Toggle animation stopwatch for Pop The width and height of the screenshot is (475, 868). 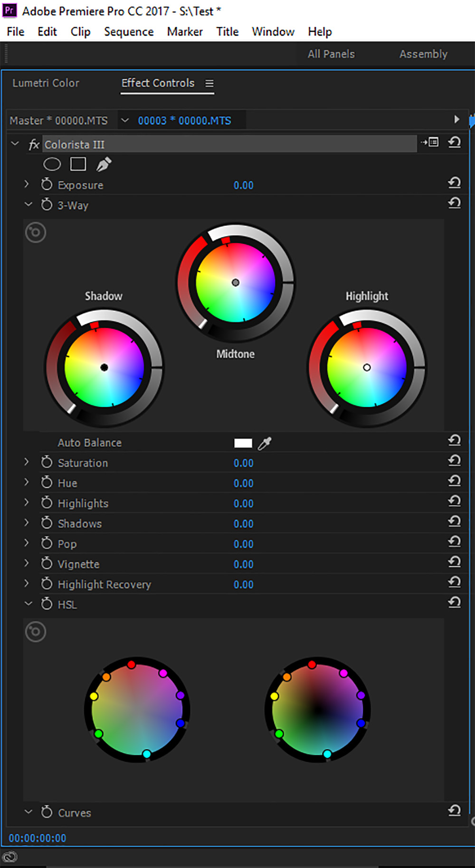47,543
